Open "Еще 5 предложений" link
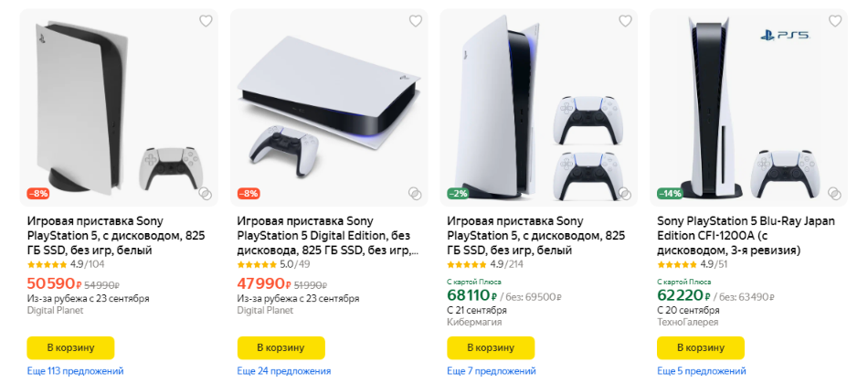 [x=701, y=371]
